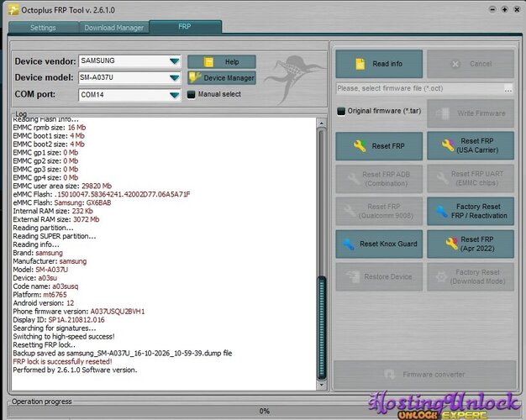Click the yellow document icon on Read info

tap(360, 64)
